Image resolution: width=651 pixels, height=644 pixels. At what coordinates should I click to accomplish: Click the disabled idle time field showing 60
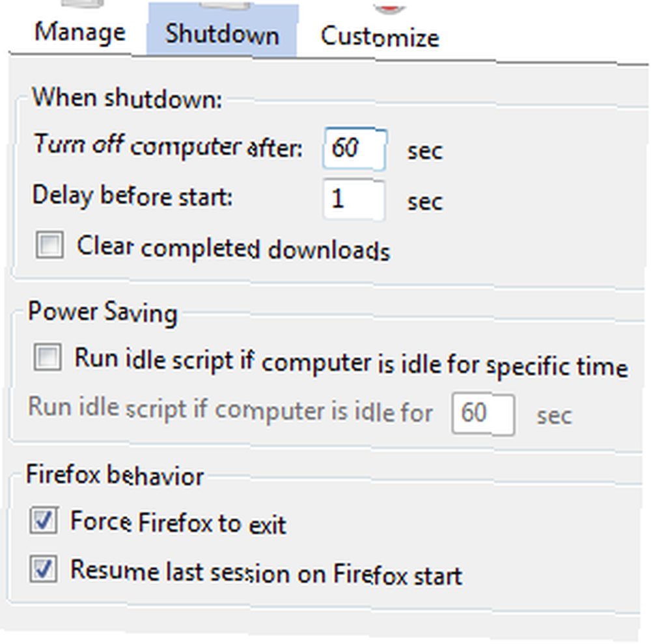(483, 414)
